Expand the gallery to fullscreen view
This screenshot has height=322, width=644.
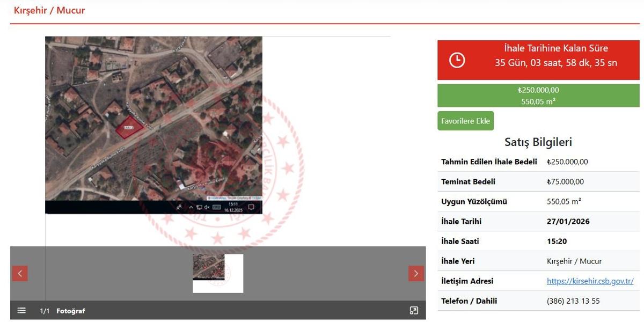coord(414,311)
